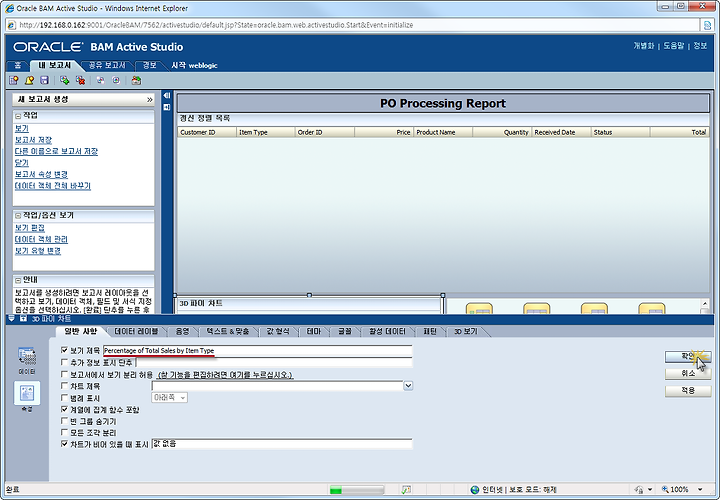Click the compatibility view icon at address bar end
The width and height of the screenshot is (720, 500).
point(708,25)
